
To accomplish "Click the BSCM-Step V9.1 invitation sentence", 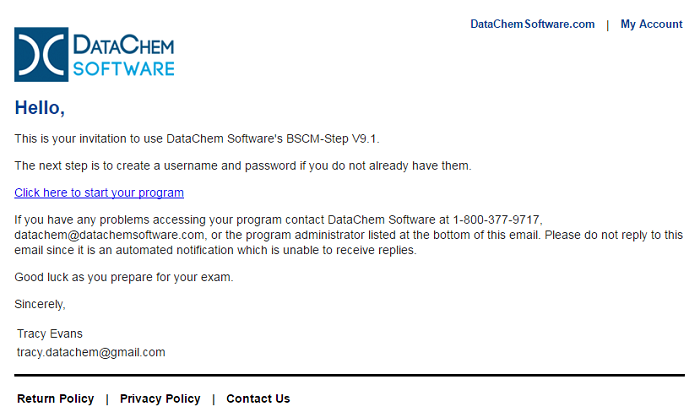I will point(197,139).
